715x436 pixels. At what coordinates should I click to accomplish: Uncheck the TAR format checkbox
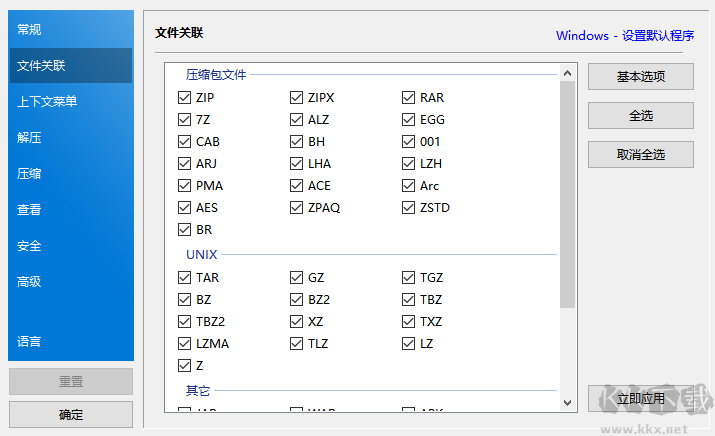click(184, 278)
